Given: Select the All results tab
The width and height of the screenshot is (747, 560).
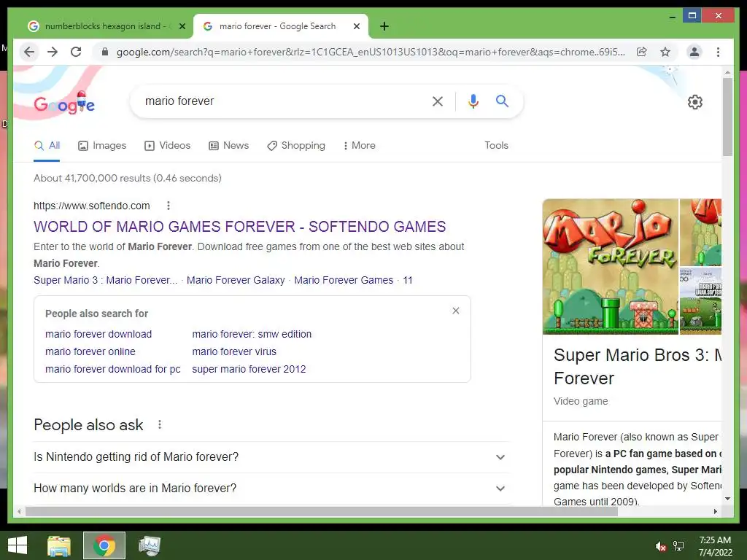Looking at the screenshot, I should coord(47,145).
